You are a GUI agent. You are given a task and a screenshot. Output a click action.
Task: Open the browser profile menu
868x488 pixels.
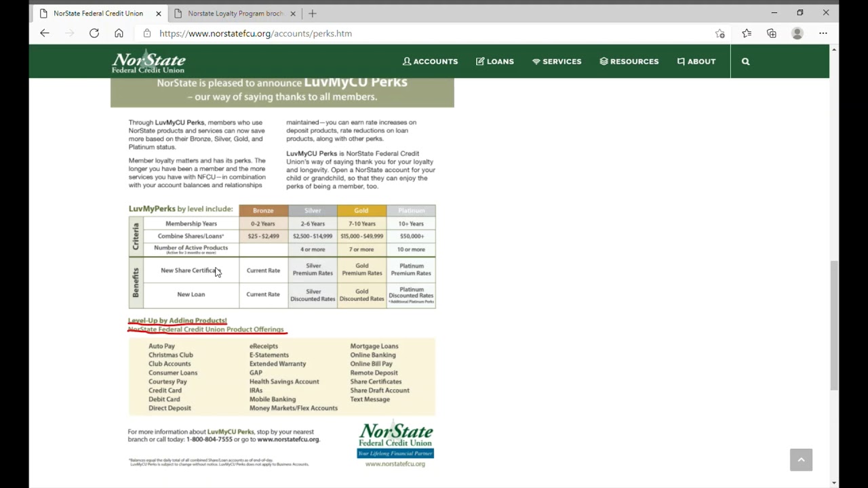click(x=797, y=33)
